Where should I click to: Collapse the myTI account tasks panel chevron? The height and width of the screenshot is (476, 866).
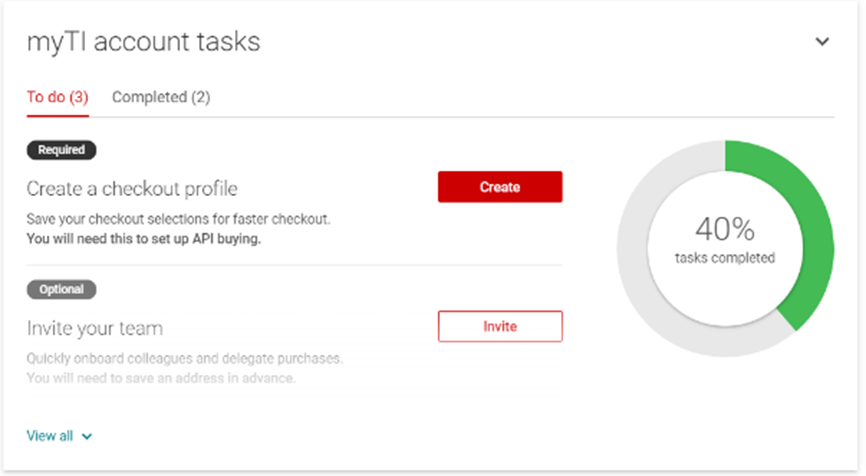[x=822, y=41]
